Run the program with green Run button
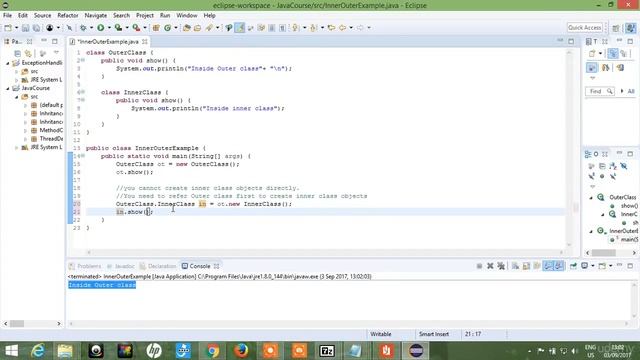Viewport: 640px width, 360px height. click(x=100, y=28)
